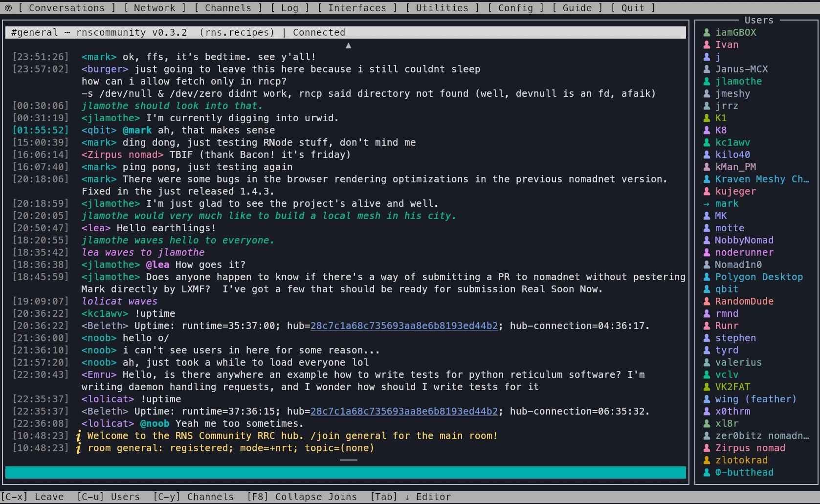Click the scroll-up arrow above the messages

tap(348, 45)
